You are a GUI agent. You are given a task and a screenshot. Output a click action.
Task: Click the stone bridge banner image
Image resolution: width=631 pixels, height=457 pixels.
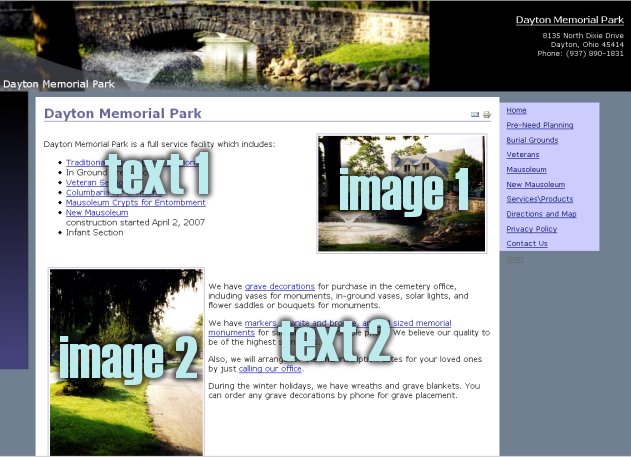click(214, 45)
